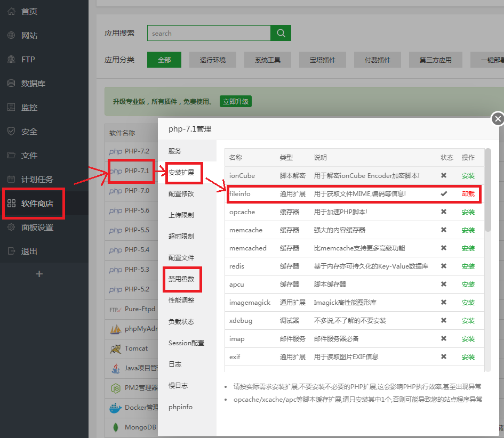Open the 文件 file manager

27,155
